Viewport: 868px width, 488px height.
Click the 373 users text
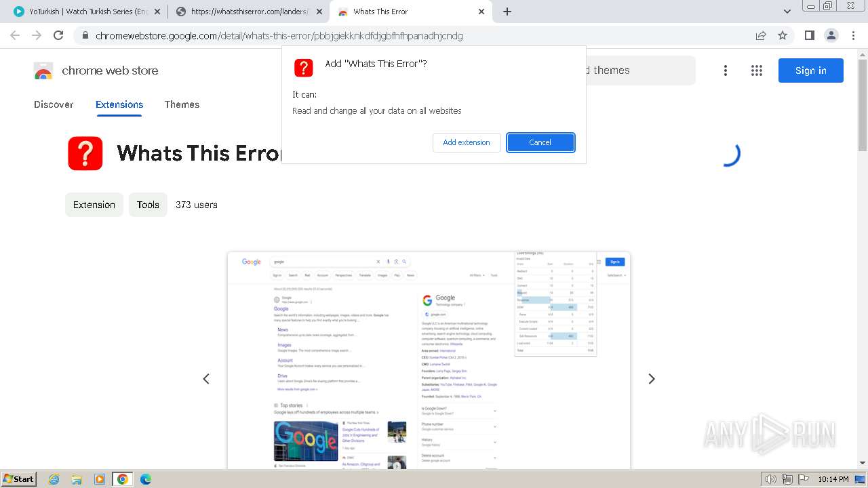pos(197,205)
